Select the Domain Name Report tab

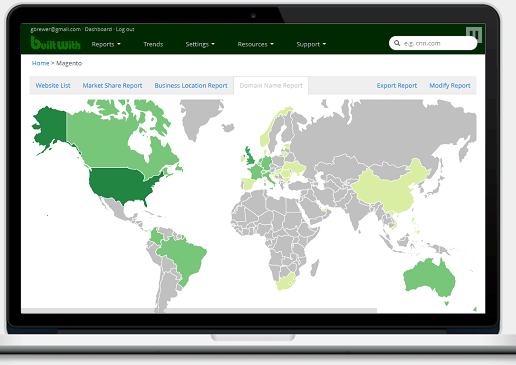(x=271, y=86)
